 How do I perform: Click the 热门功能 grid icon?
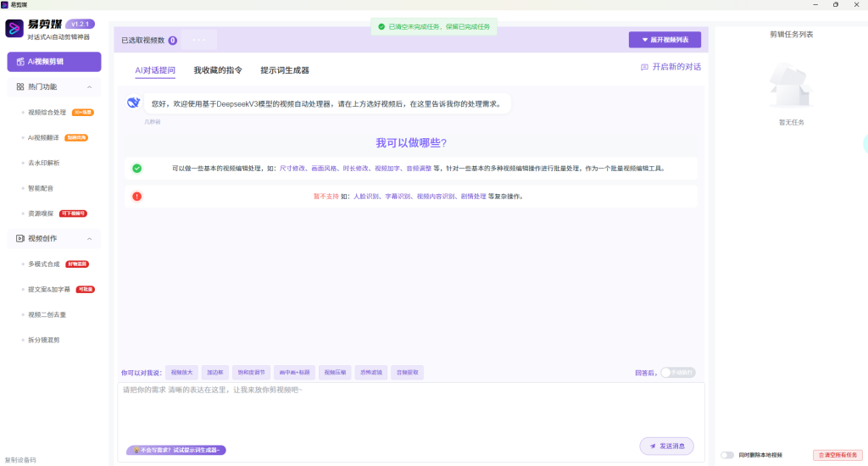click(x=20, y=86)
